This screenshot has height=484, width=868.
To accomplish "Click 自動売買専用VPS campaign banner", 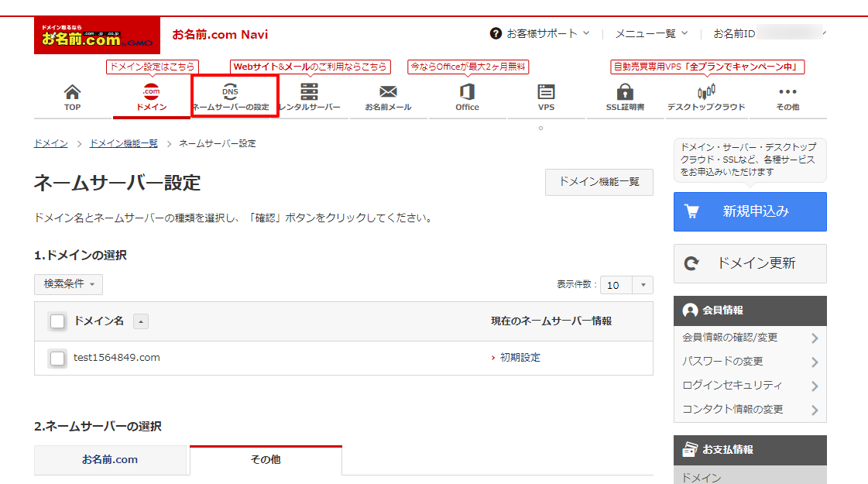I will (x=707, y=67).
